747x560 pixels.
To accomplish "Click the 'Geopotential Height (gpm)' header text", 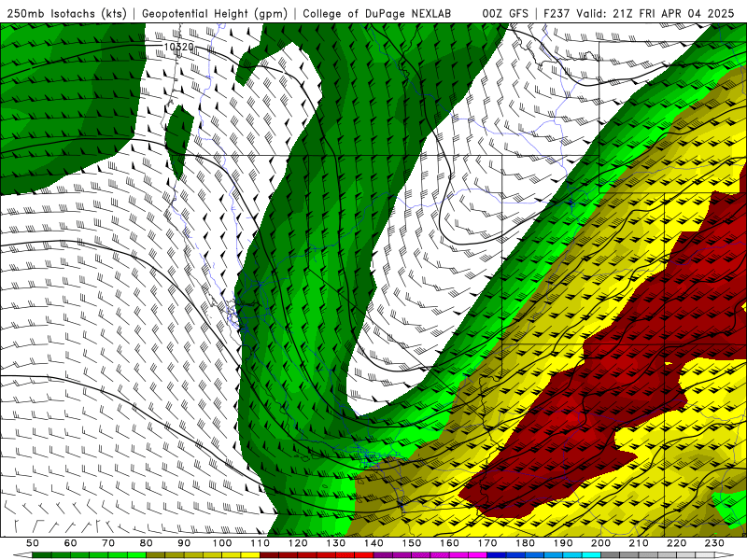I will pos(215,14).
